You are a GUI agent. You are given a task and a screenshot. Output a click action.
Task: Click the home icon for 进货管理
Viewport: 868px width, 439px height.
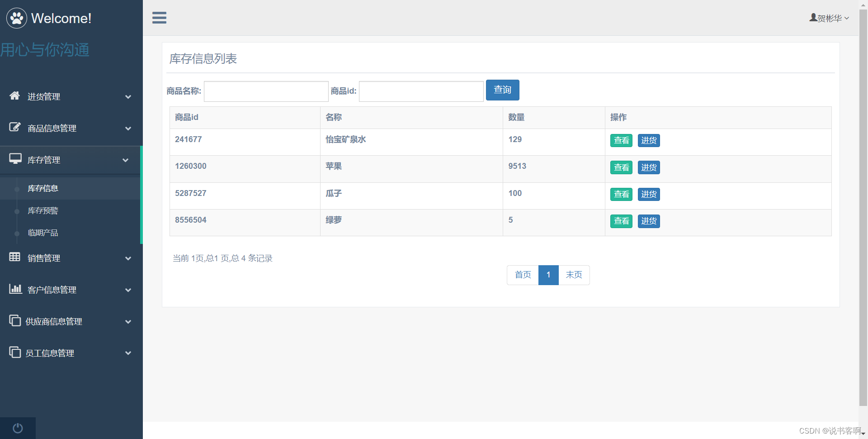click(15, 95)
